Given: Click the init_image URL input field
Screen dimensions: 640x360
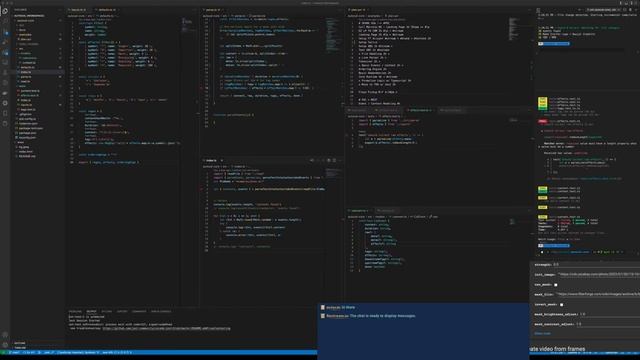Looking at the screenshot, I should (598, 275).
